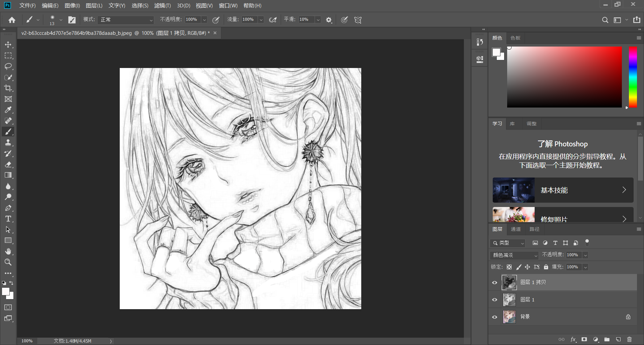This screenshot has width=644, height=345.
Task: Click the hue spectrum slider
Action: tap(633, 77)
